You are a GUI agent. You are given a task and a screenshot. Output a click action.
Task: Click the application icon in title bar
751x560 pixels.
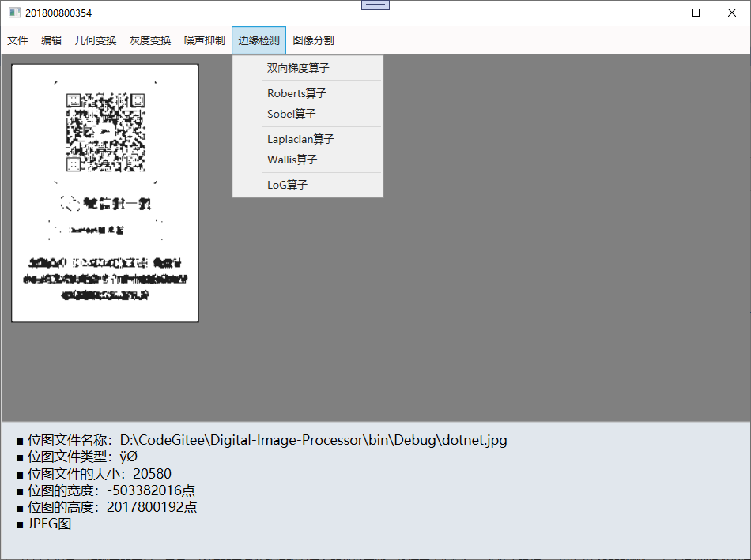point(14,13)
